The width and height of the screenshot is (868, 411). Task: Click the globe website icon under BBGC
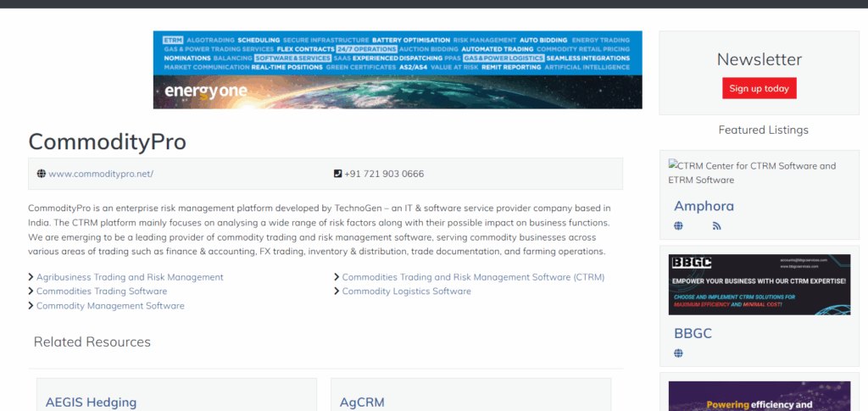(x=678, y=353)
